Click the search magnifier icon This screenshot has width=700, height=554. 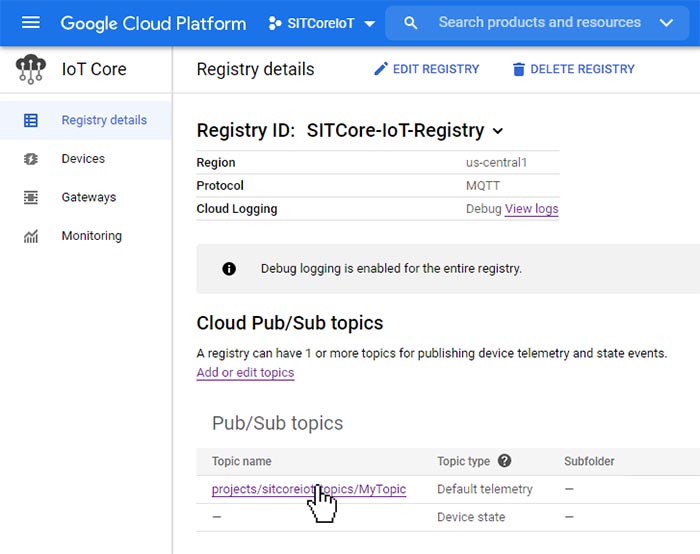[410, 23]
